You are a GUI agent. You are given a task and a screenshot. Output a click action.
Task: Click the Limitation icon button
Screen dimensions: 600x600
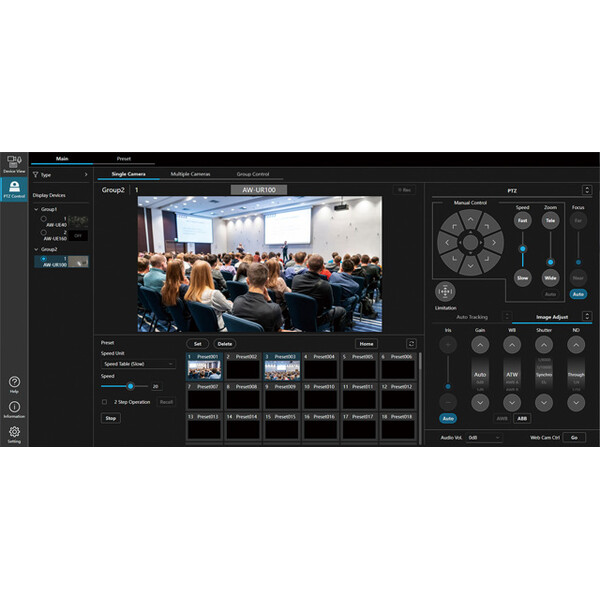click(445, 292)
